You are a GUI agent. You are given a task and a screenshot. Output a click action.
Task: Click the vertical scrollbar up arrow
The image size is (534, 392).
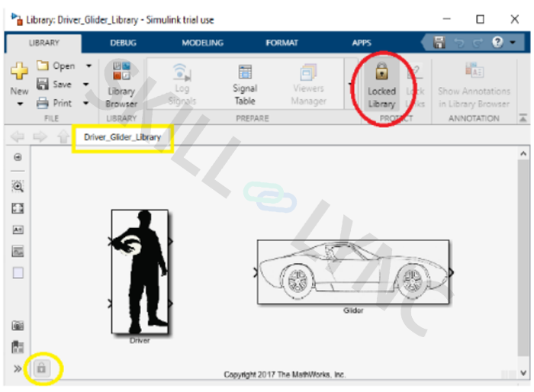[523, 153]
